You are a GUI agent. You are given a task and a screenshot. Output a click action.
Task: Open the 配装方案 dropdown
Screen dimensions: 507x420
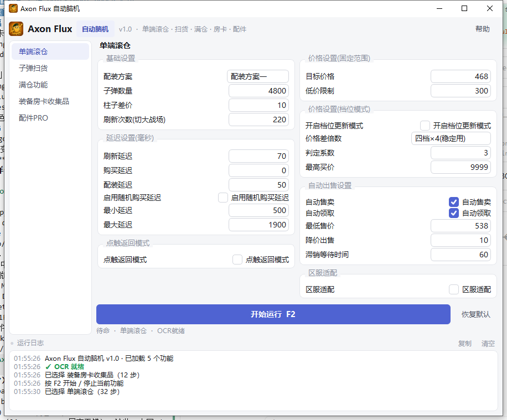click(258, 76)
